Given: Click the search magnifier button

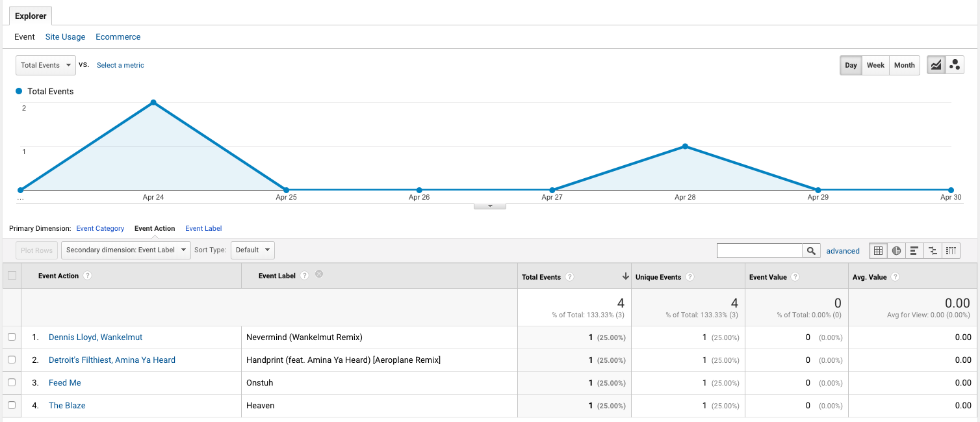Looking at the screenshot, I should pos(811,250).
